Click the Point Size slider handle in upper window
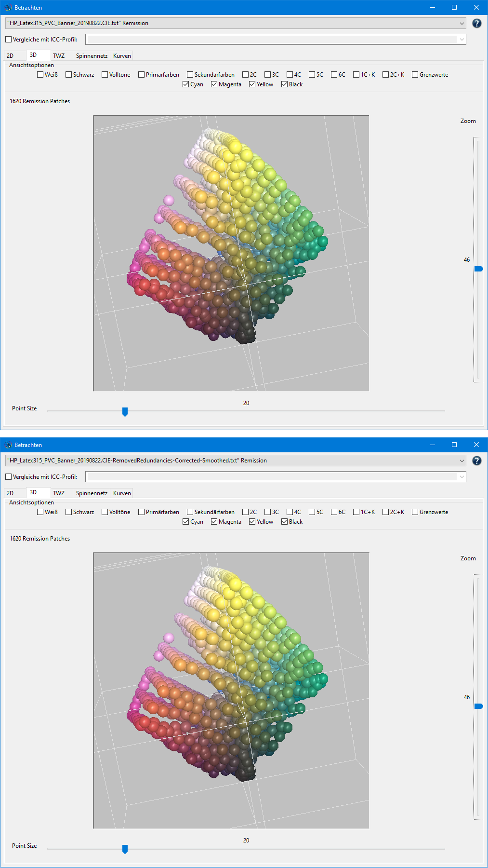 point(125,411)
